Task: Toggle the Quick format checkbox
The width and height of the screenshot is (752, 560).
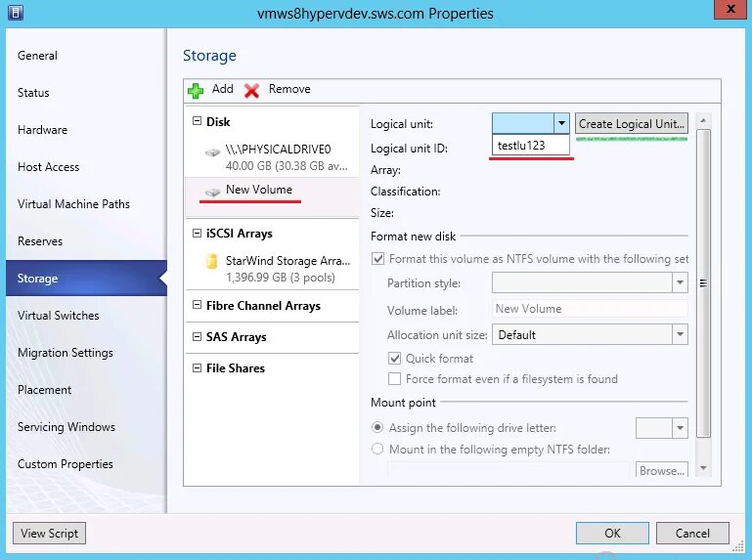Action: tap(395, 359)
